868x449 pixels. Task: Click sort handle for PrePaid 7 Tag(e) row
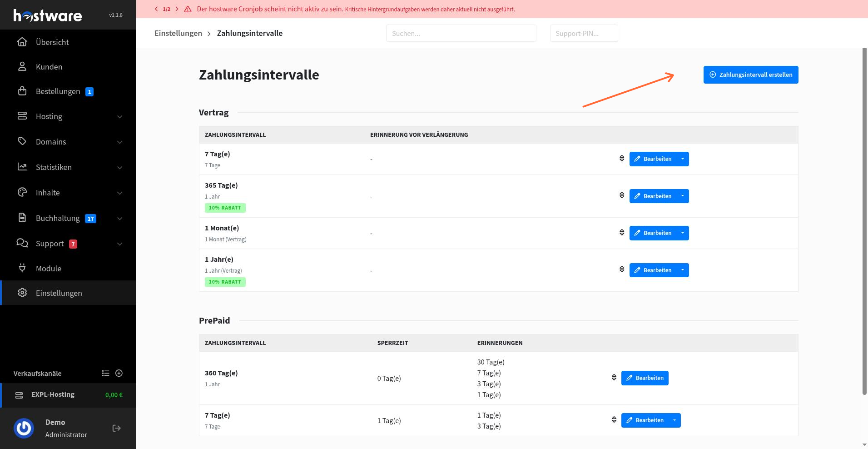614,420
